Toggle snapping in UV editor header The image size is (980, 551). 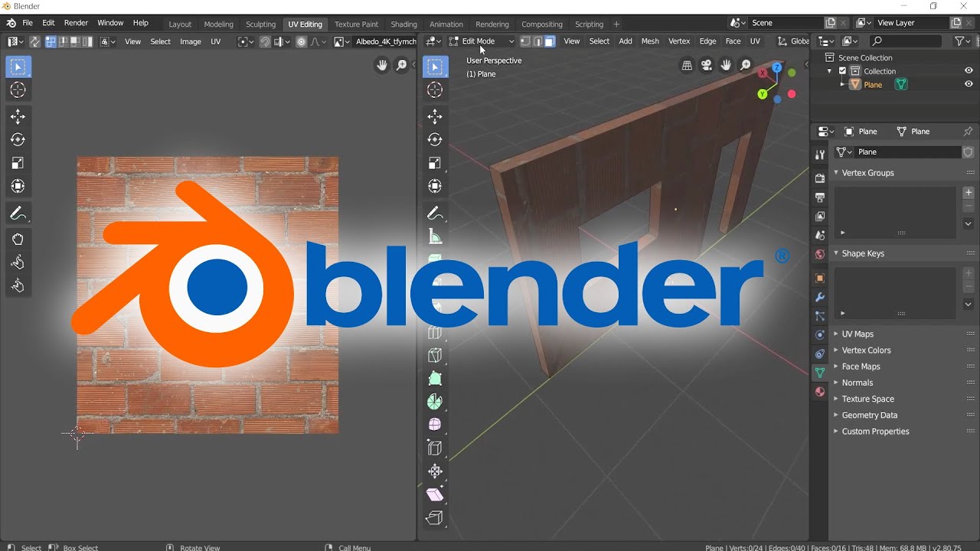pos(265,41)
